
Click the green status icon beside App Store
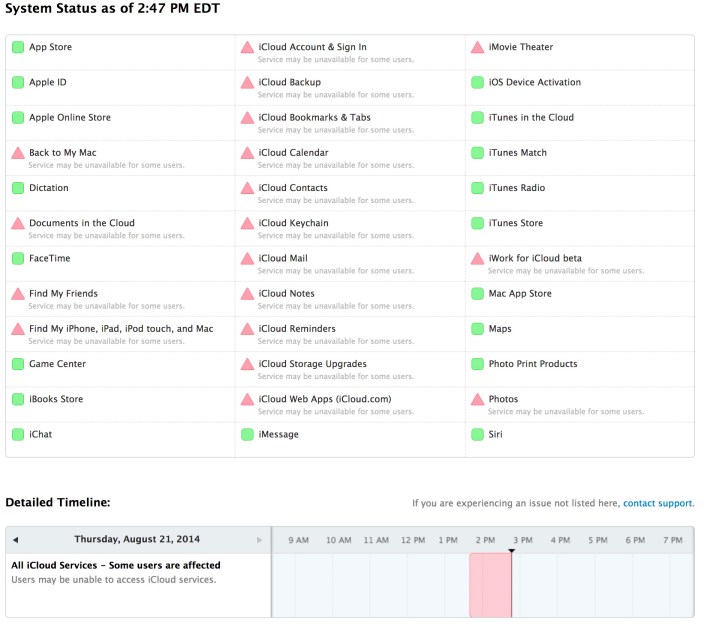point(18,47)
